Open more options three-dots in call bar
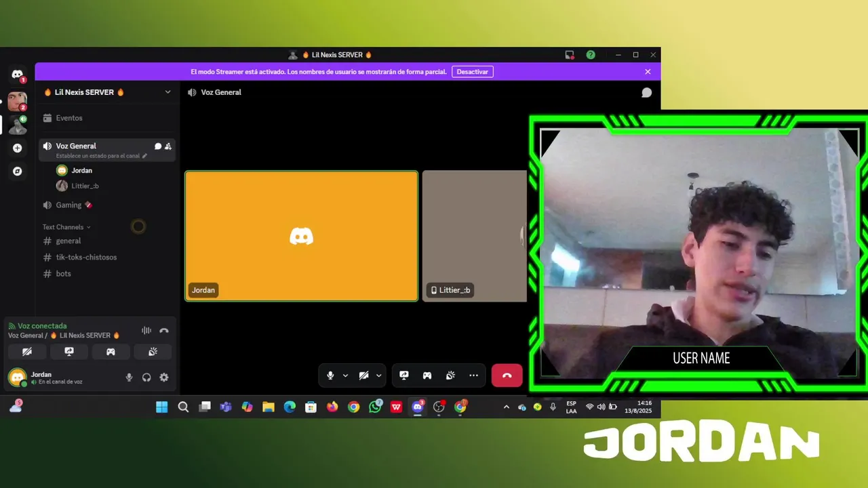The image size is (868, 488). pyautogui.click(x=473, y=375)
